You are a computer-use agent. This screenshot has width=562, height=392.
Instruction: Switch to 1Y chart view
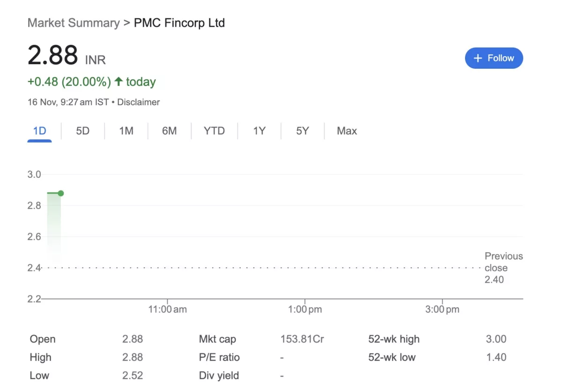[259, 131]
